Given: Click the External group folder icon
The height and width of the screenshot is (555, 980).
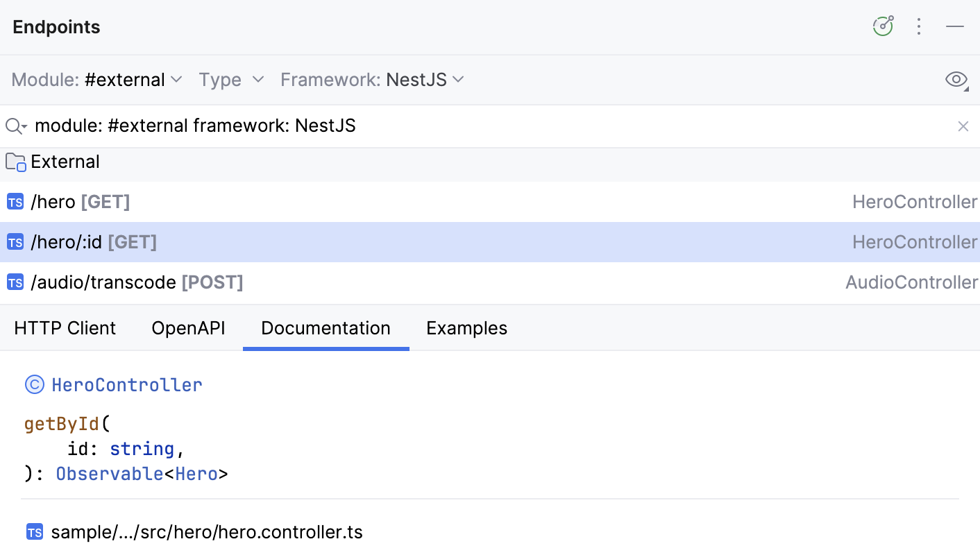Looking at the screenshot, I should [15, 162].
